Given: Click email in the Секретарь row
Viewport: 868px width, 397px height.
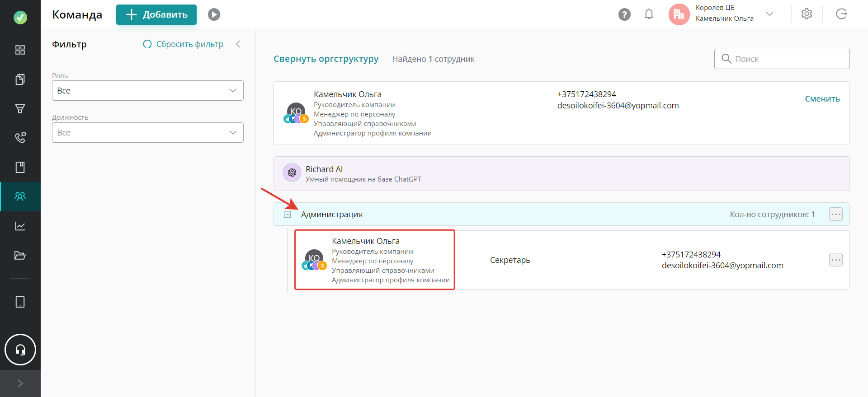Looking at the screenshot, I should click(x=722, y=265).
